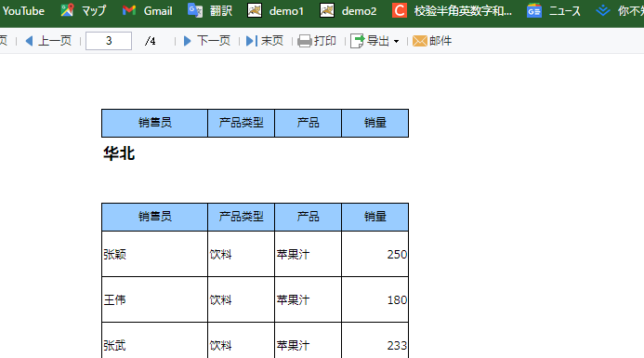This screenshot has width=644, height=358.
Task: Select the 张武 cell
Action: tap(154, 340)
